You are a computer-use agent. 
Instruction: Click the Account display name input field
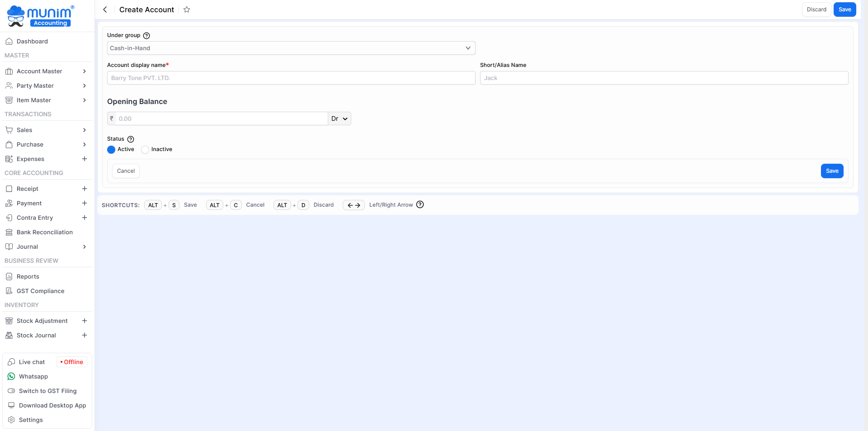[291, 78]
